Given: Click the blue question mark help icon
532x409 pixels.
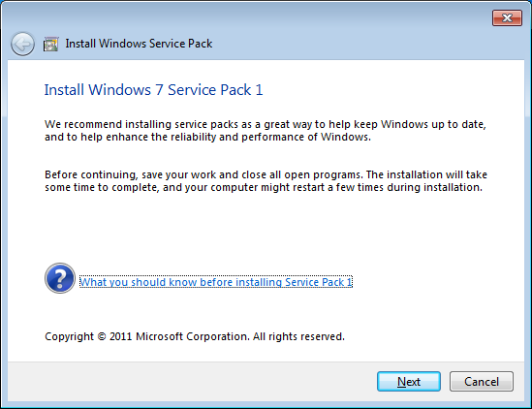Looking at the screenshot, I should [60, 278].
